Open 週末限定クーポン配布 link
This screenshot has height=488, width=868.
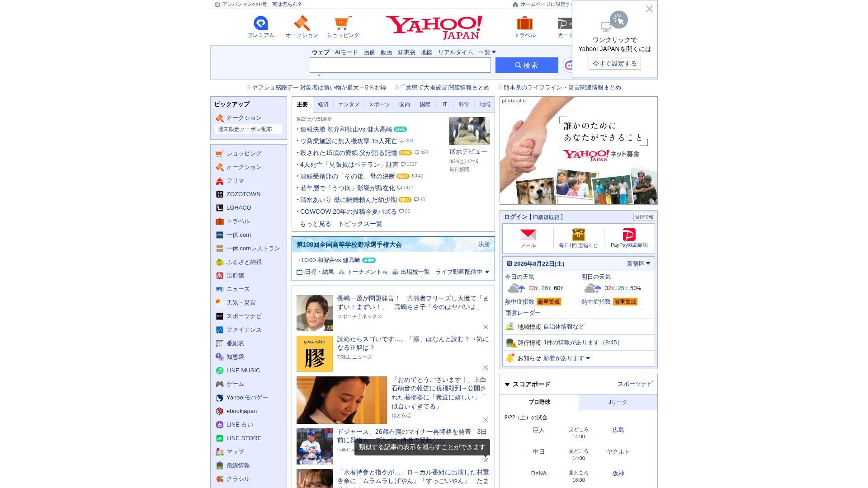coord(248,129)
